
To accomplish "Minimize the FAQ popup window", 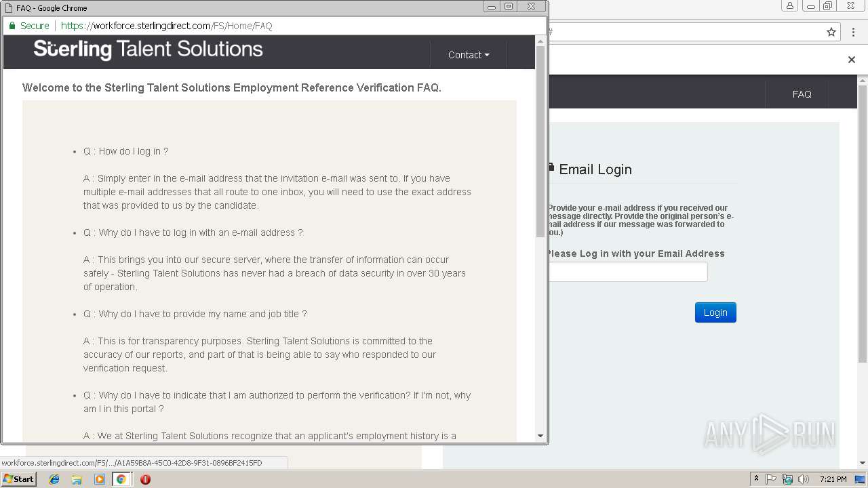I will (492, 6).
